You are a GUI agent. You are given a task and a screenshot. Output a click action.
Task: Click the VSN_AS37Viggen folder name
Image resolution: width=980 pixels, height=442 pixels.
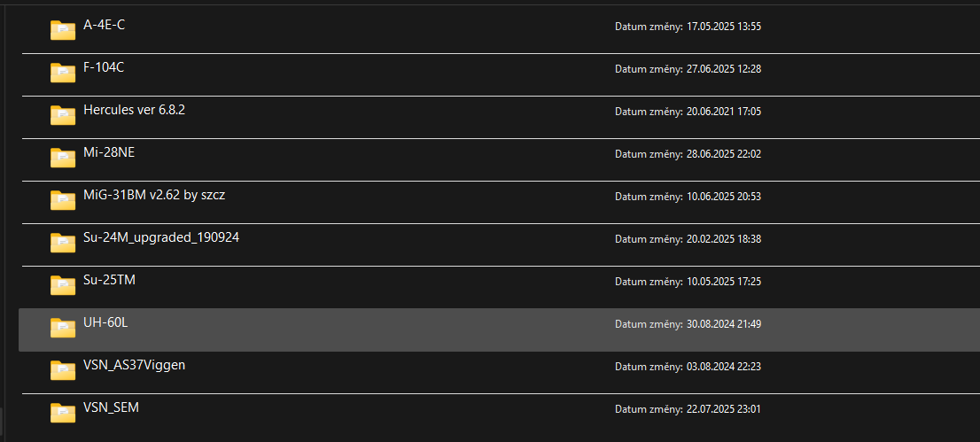[x=135, y=365]
